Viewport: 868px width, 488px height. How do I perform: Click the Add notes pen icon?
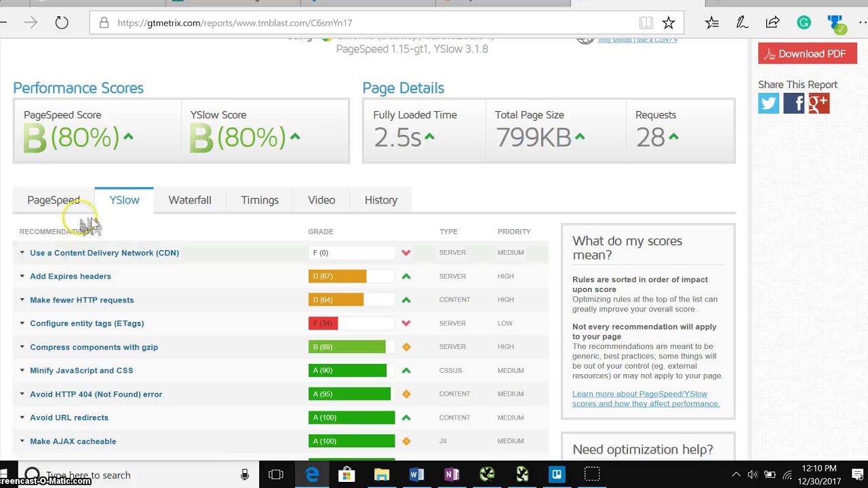(x=743, y=23)
